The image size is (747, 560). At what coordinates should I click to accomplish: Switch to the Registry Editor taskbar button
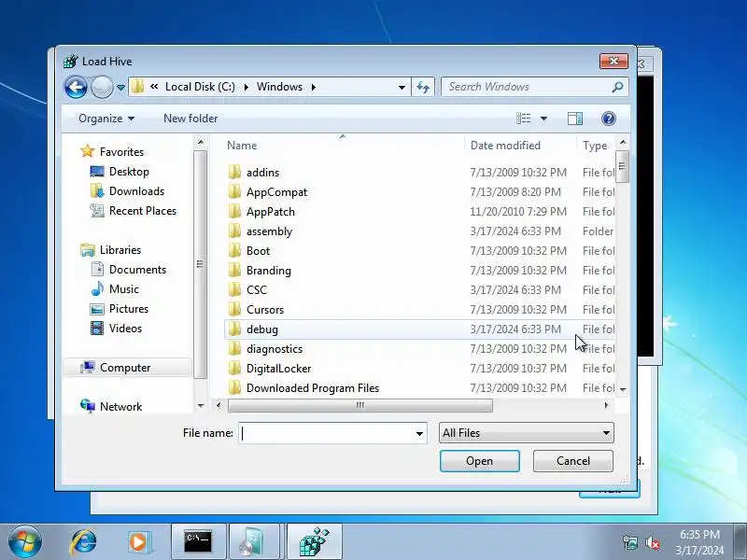tap(315, 542)
